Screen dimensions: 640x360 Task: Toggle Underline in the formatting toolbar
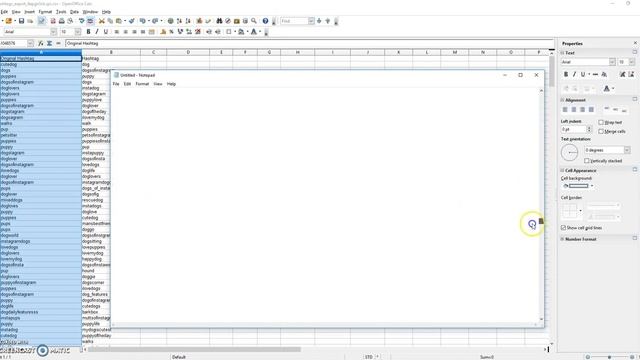pyautogui.click(x=106, y=32)
